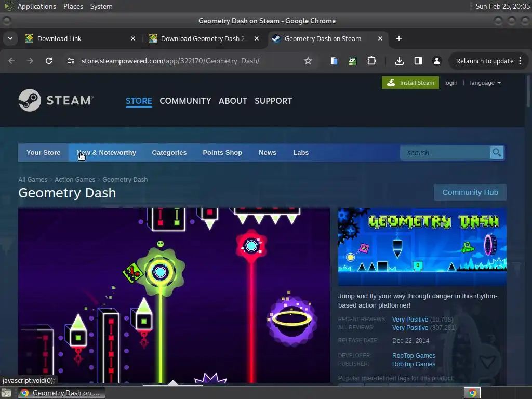Open the Extensions puzzle-piece menu
This screenshot has width=532, height=399.
coord(371,61)
